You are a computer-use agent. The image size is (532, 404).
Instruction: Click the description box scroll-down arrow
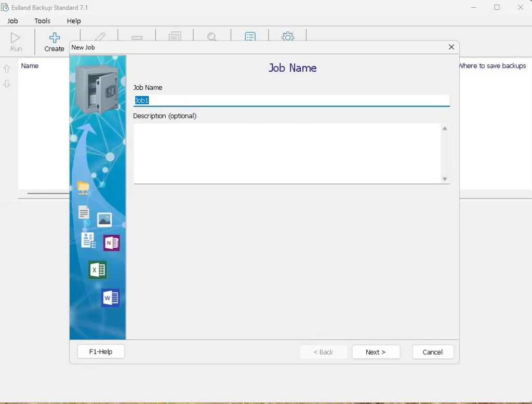click(x=445, y=179)
